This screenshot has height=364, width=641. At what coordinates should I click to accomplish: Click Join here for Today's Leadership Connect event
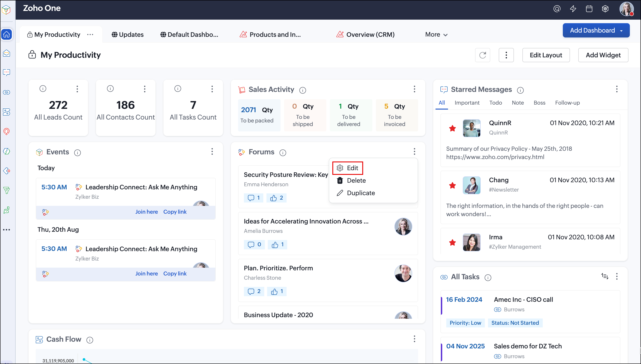[x=147, y=212]
